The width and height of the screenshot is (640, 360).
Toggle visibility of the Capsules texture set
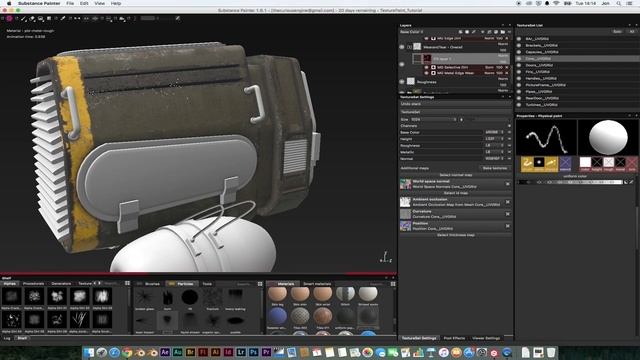pyautogui.click(x=519, y=52)
